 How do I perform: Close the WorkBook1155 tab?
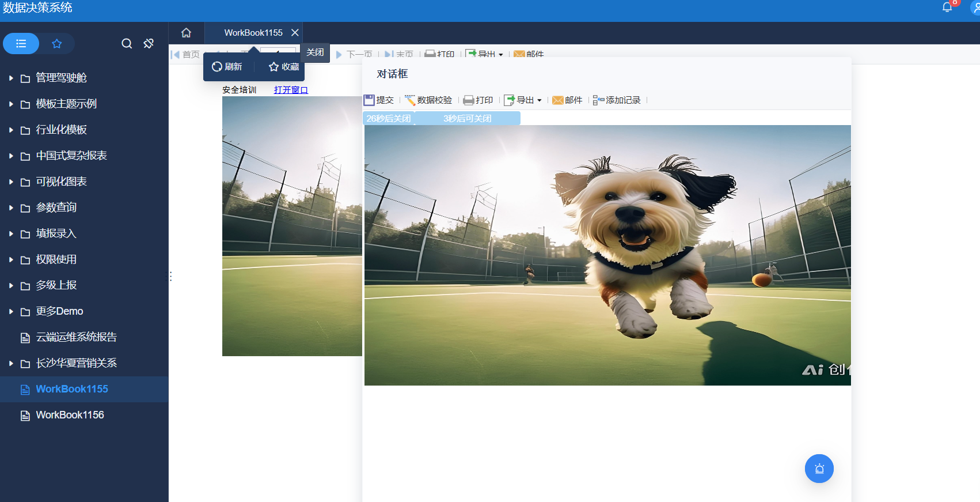(295, 33)
